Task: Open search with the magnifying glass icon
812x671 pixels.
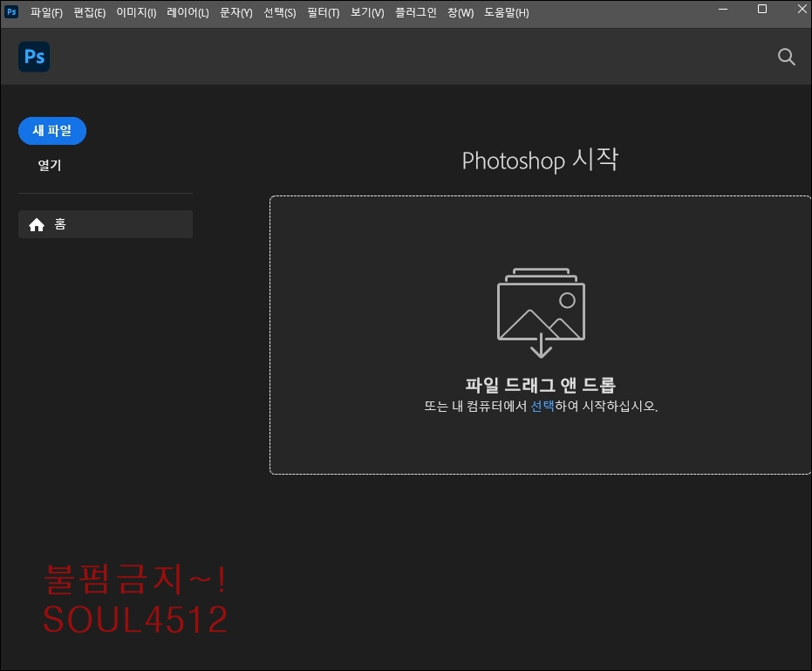Action: pos(786,58)
